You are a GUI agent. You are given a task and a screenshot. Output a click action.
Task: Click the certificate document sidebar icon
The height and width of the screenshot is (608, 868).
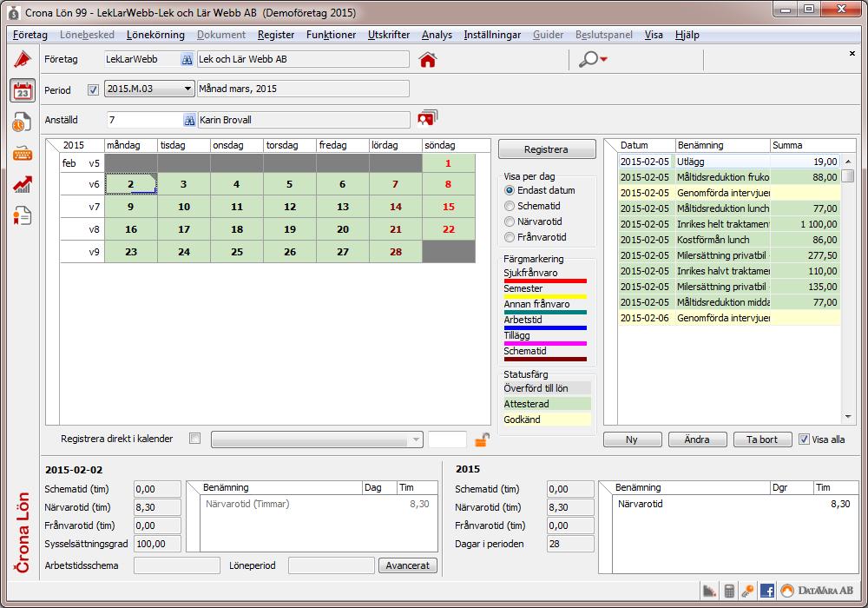pos(23,215)
